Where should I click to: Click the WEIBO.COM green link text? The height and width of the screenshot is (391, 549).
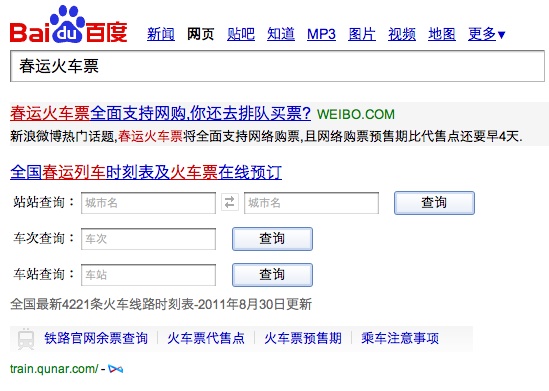[356, 114]
